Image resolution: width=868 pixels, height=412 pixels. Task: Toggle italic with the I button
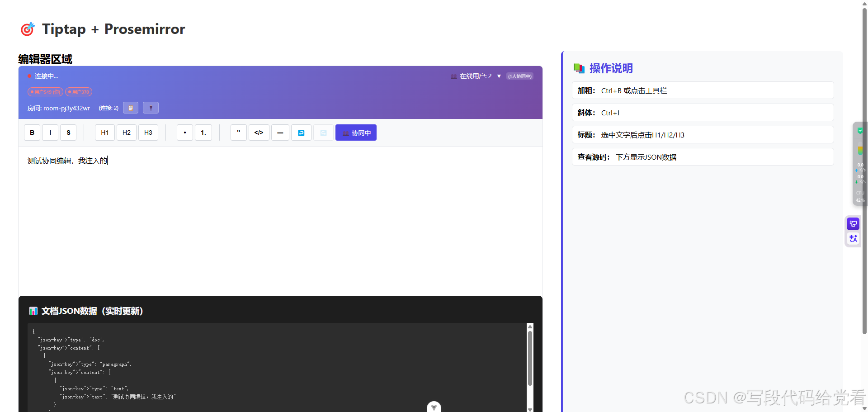[50, 133]
